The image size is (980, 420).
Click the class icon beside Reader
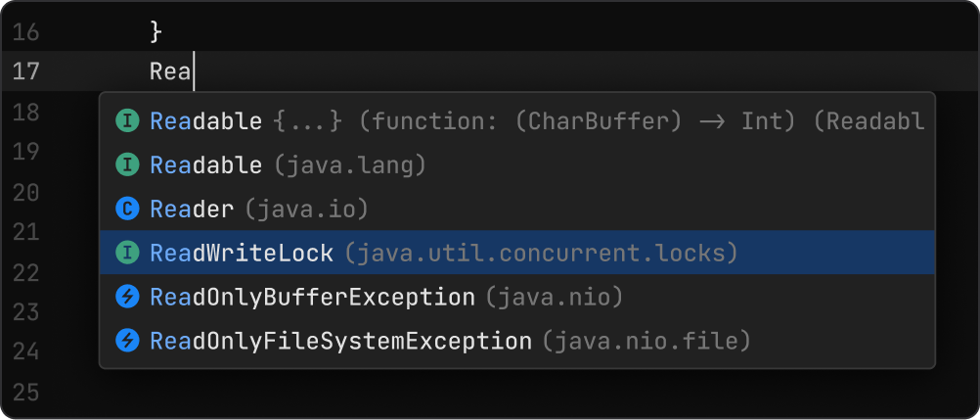point(127,209)
